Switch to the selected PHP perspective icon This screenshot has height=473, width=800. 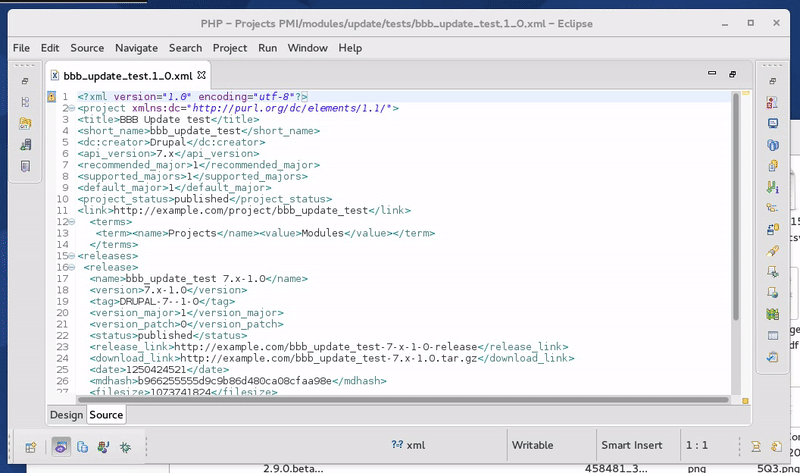pyautogui.click(x=61, y=447)
